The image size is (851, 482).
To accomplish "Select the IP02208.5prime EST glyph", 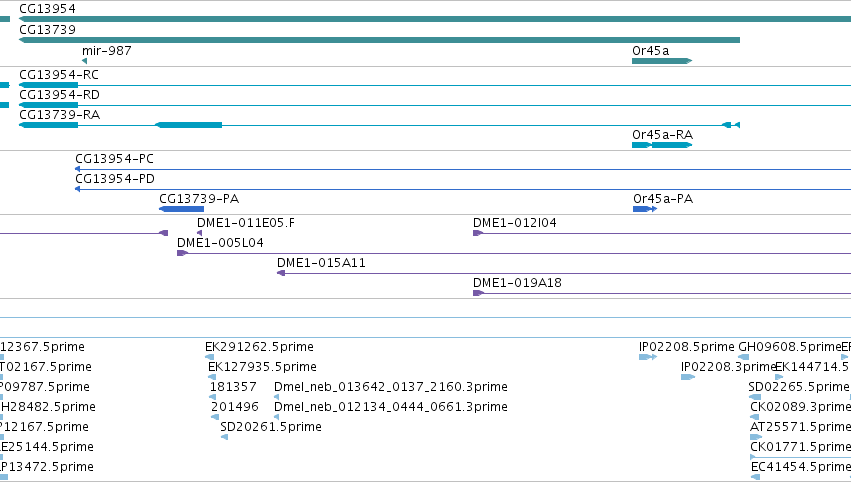I will pyautogui.click(x=648, y=357).
